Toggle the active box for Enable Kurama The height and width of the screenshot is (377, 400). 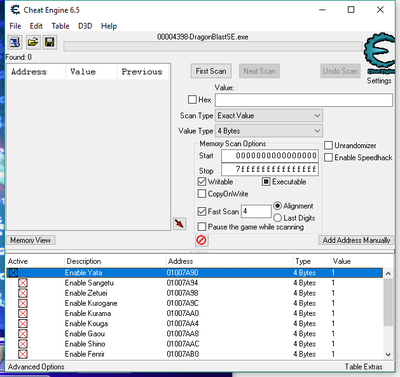pyautogui.click(x=23, y=313)
